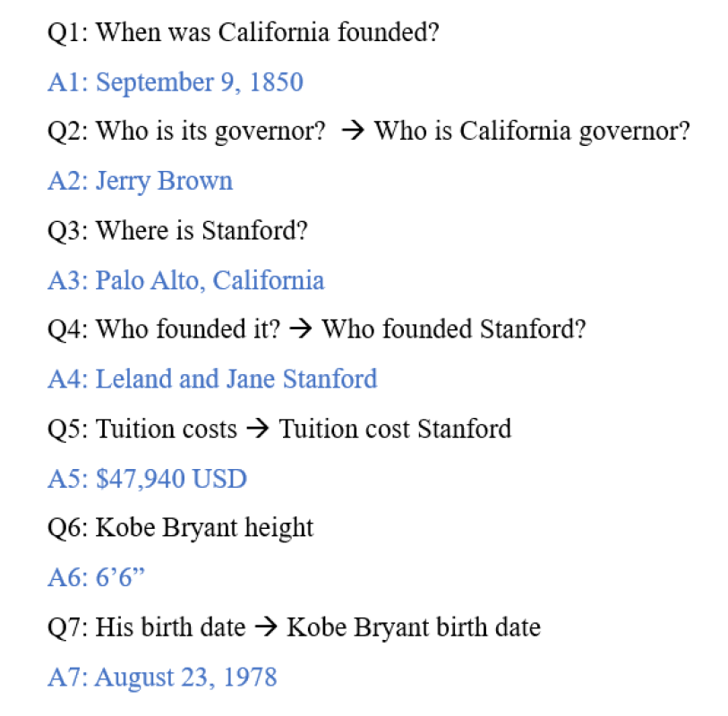This screenshot has width=728, height=716.
Task: Click the arrow after 'Who founded it?'
Action: coord(301,330)
